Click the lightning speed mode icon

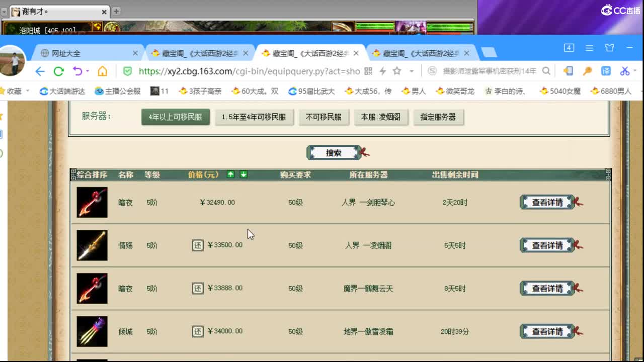click(383, 71)
